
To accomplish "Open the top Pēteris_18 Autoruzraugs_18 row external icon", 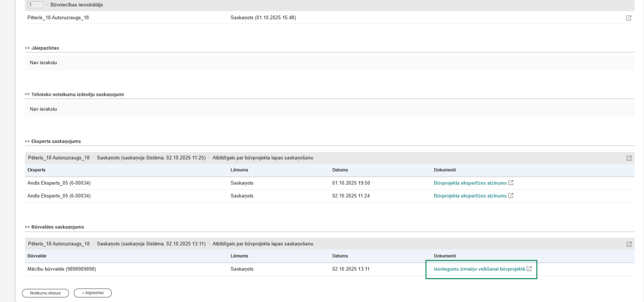I will click(x=628, y=18).
